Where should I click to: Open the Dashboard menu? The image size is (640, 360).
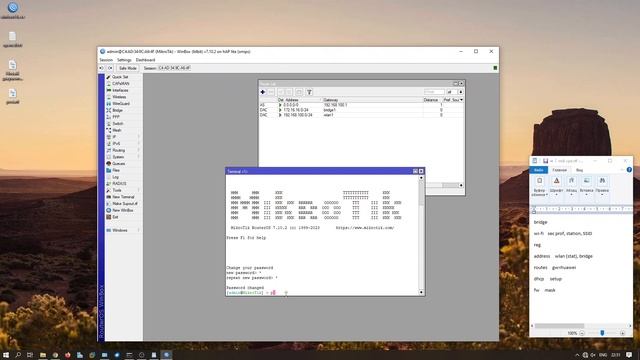(145, 60)
